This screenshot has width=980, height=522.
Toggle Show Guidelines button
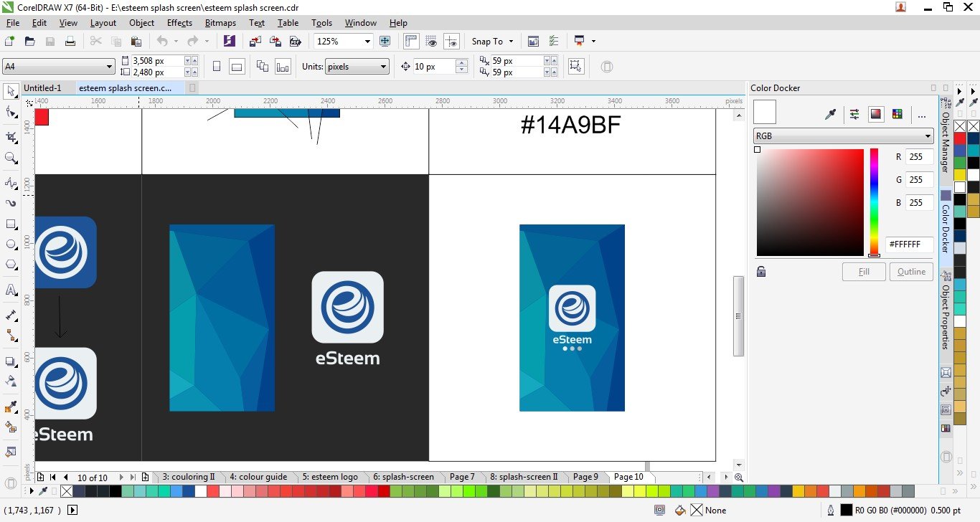pos(451,42)
